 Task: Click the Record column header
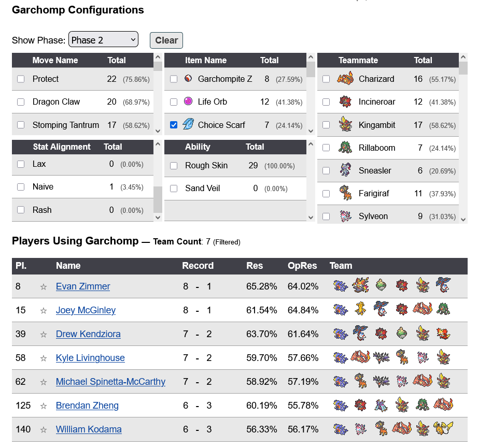click(198, 266)
